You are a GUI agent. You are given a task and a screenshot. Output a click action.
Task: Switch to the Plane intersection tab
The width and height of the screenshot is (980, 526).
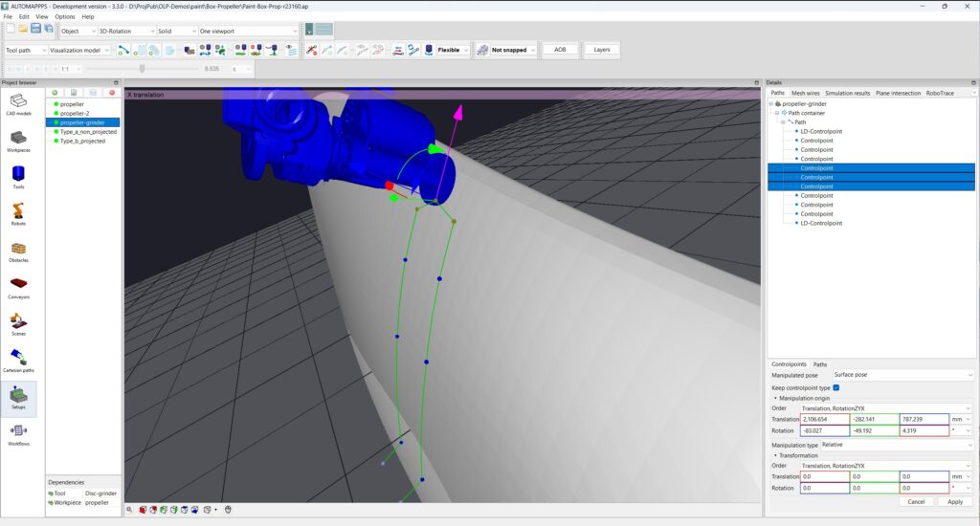click(x=898, y=93)
